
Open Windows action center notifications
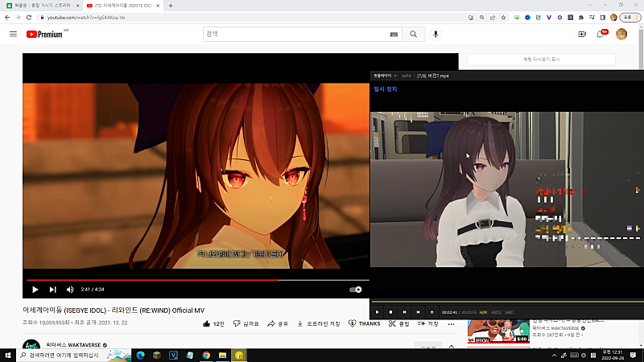click(x=633, y=355)
